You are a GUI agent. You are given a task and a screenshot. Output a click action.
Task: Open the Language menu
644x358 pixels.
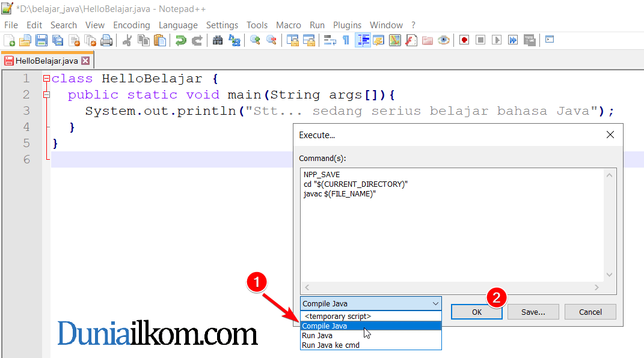click(178, 25)
